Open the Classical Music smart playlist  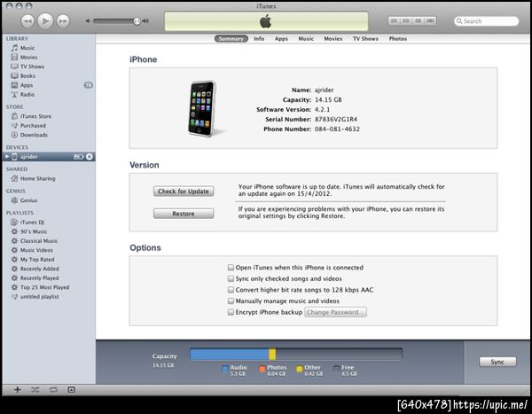(x=35, y=240)
